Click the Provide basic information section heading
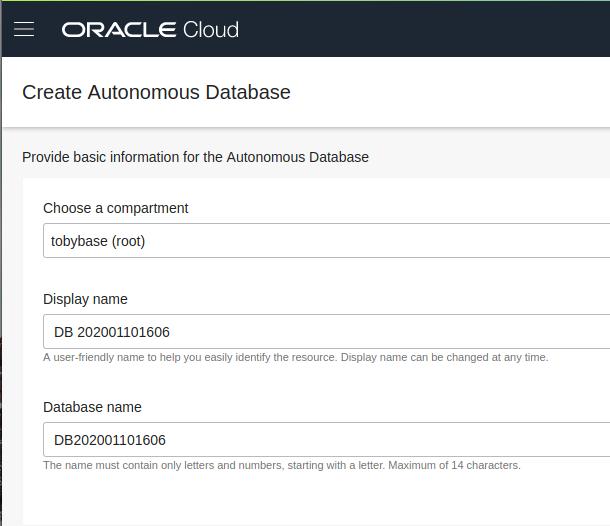 (195, 157)
